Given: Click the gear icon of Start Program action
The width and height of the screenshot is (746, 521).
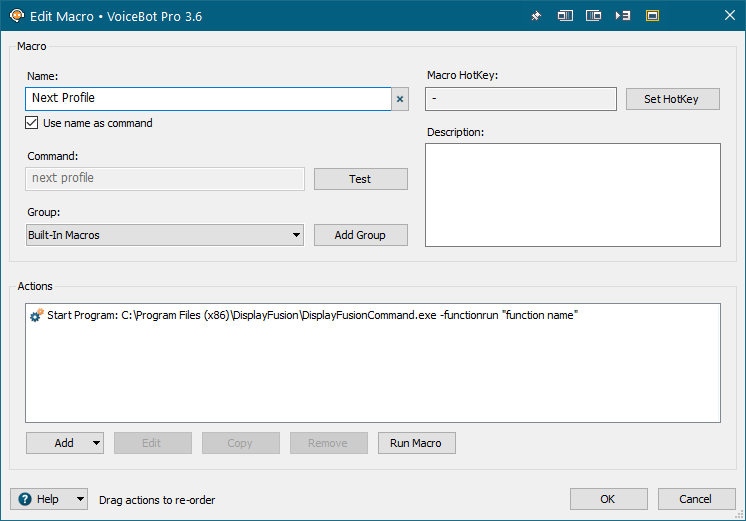Looking at the screenshot, I should pyautogui.click(x=36, y=316).
